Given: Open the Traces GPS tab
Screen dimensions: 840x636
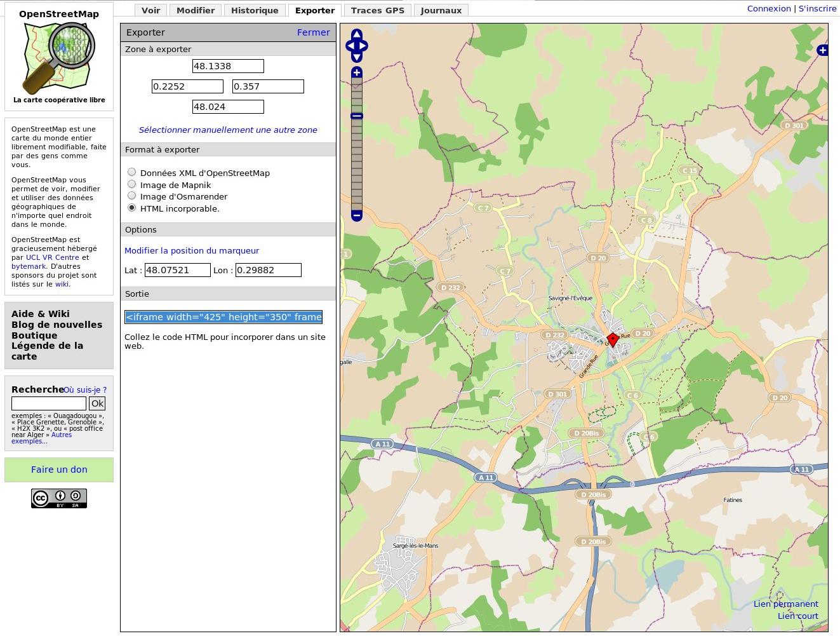Looking at the screenshot, I should (378, 10).
